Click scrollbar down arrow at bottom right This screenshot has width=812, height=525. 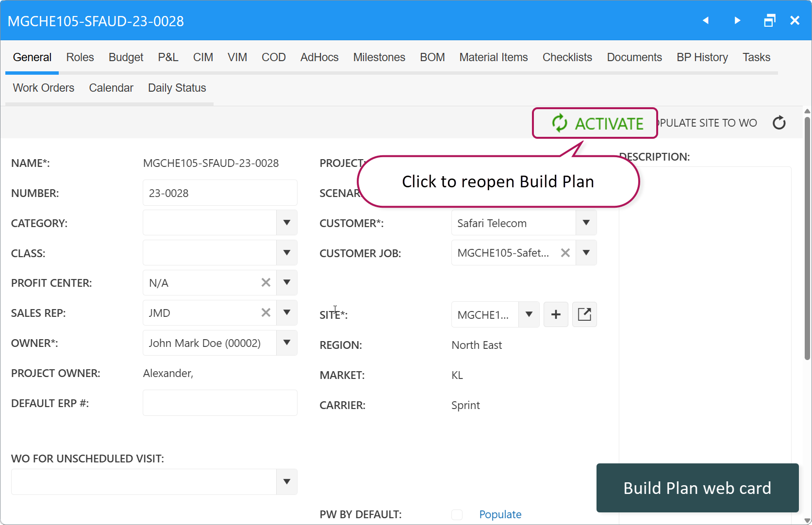point(807,520)
